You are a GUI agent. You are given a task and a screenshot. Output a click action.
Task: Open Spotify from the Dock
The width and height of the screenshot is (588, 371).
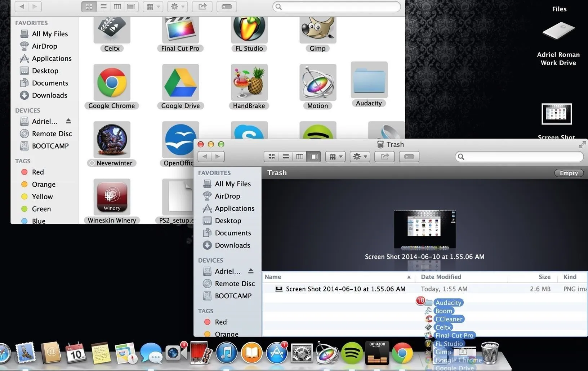pos(352,353)
